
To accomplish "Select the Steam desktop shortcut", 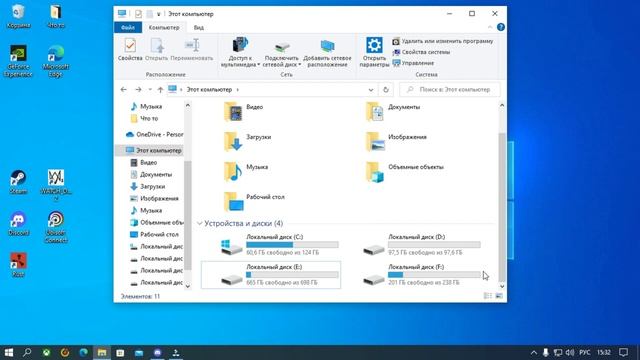I will click(18, 182).
